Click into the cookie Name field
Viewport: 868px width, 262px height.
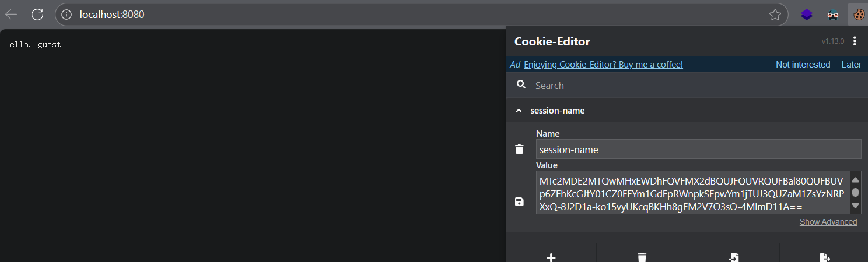coord(698,150)
